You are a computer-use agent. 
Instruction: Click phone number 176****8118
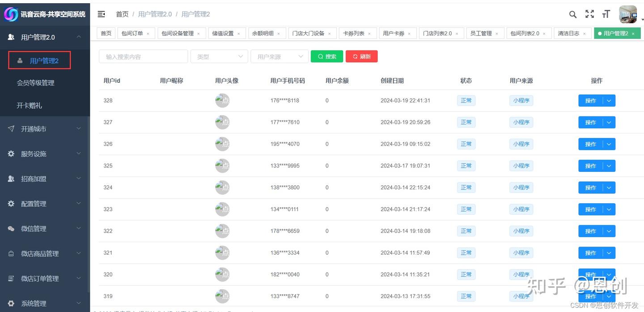point(285,101)
